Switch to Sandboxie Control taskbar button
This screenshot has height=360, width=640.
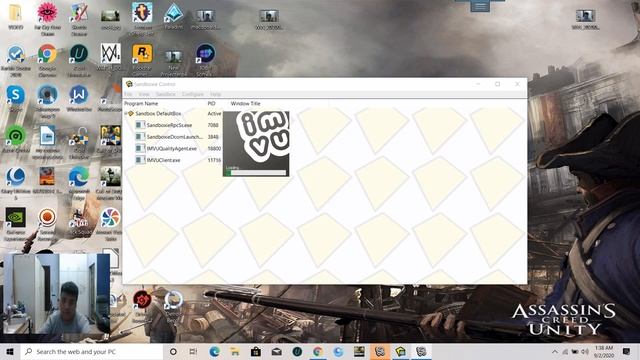400,351
